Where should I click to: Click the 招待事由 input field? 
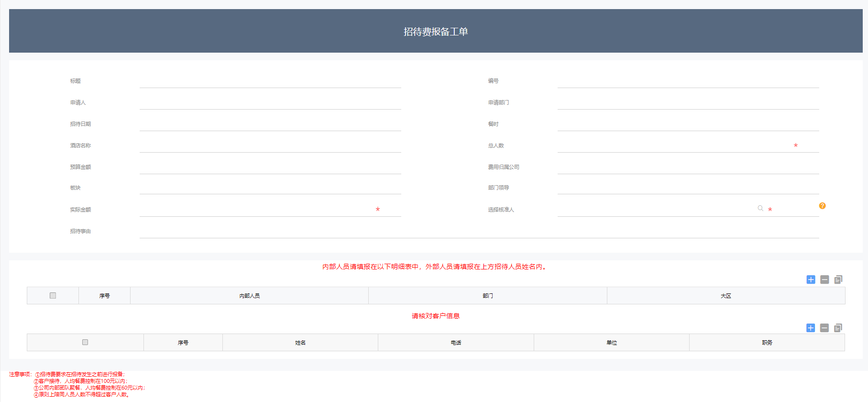479,231
